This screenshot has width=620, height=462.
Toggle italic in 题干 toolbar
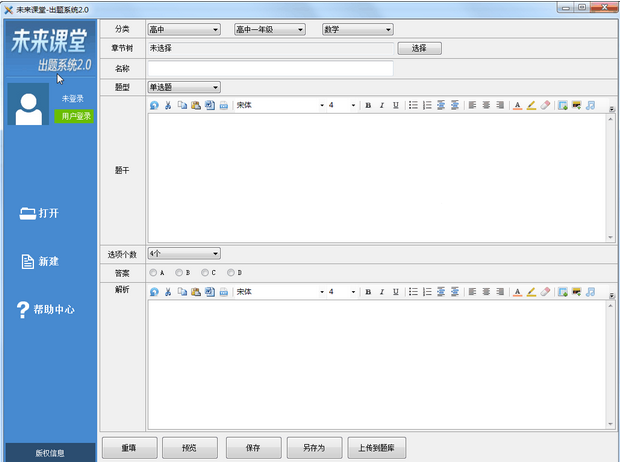tap(382, 105)
